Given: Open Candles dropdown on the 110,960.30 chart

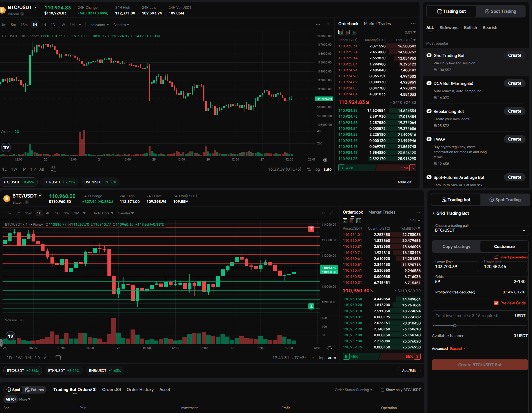Looking at the screenshot, I should (x=126, y=213).
